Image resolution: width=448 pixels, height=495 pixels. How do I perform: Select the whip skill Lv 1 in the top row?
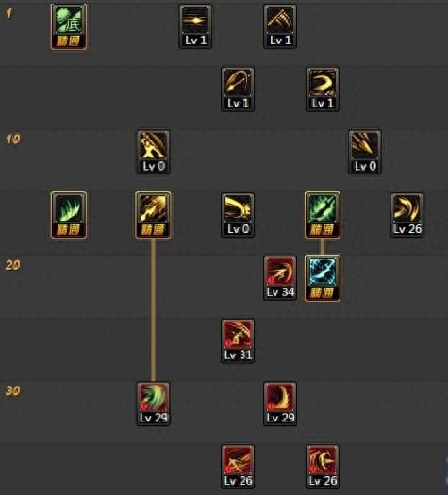pos(280,26)
